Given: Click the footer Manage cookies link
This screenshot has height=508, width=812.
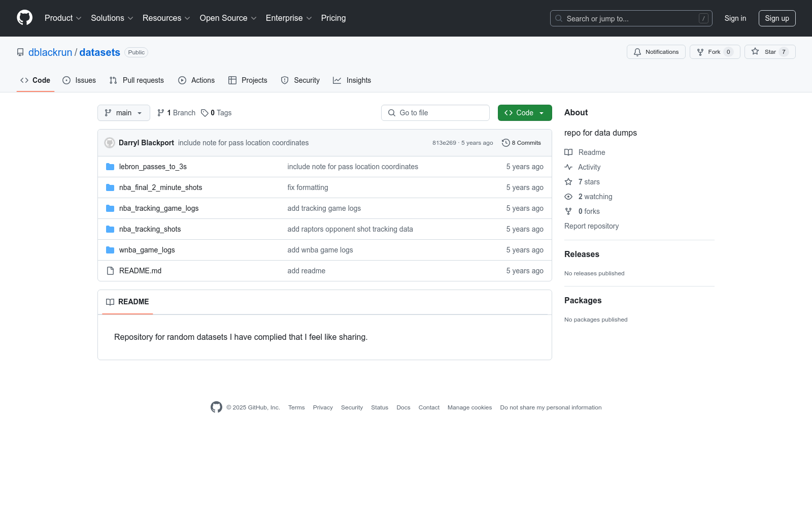Looking at the screenshot, I should 469,407.
